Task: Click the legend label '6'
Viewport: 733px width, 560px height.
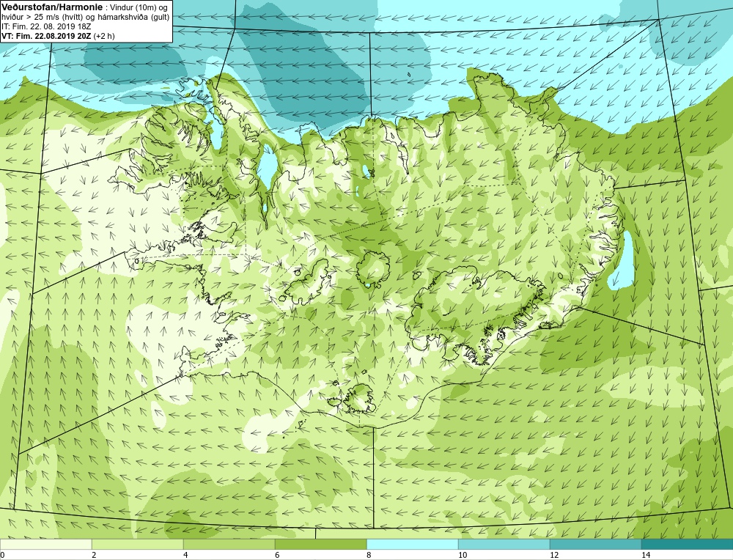Action: coord(277,555)
